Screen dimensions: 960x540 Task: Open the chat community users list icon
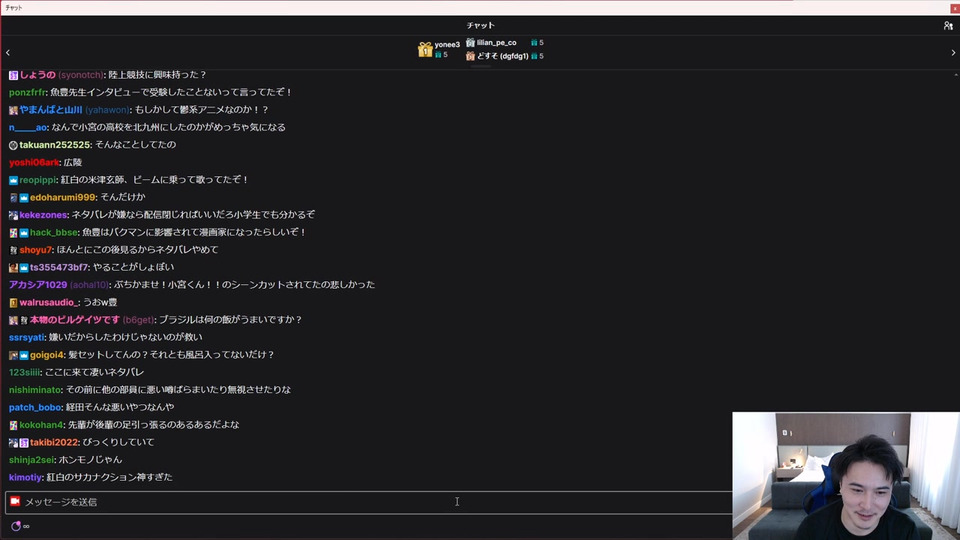click(x=948, y=25)
